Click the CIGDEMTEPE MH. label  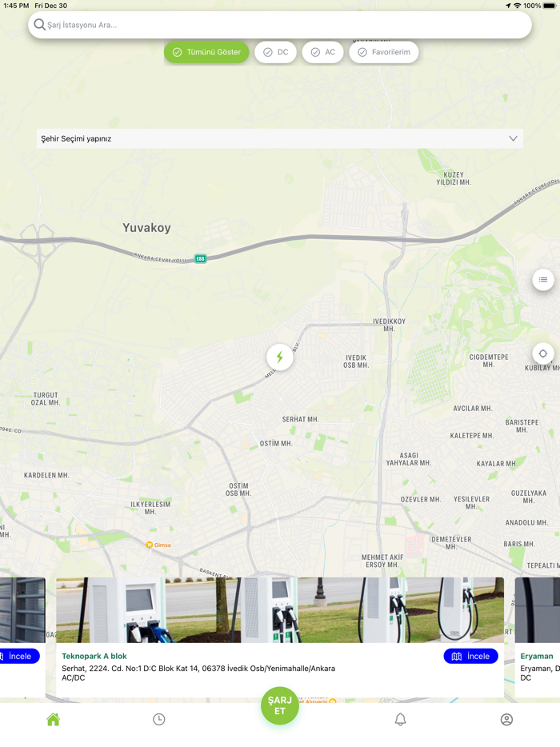click(x=489, y=361)
